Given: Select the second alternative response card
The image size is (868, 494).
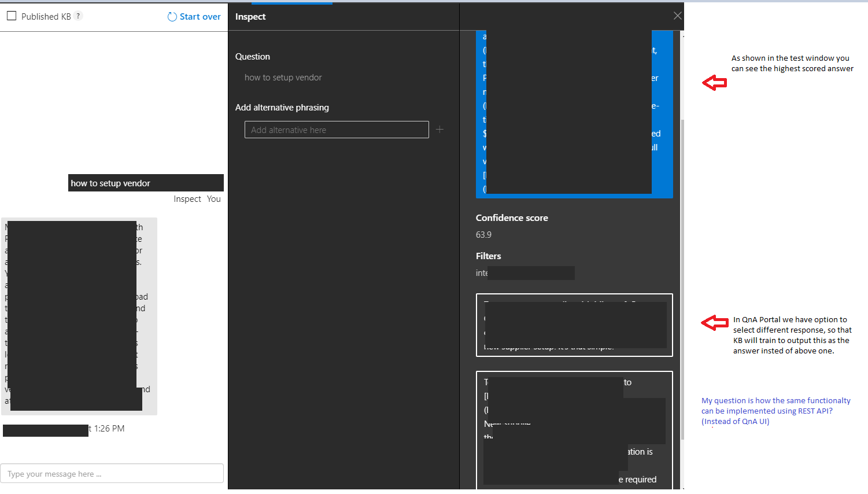Looking at the screenshot, I should pos(574,431).
